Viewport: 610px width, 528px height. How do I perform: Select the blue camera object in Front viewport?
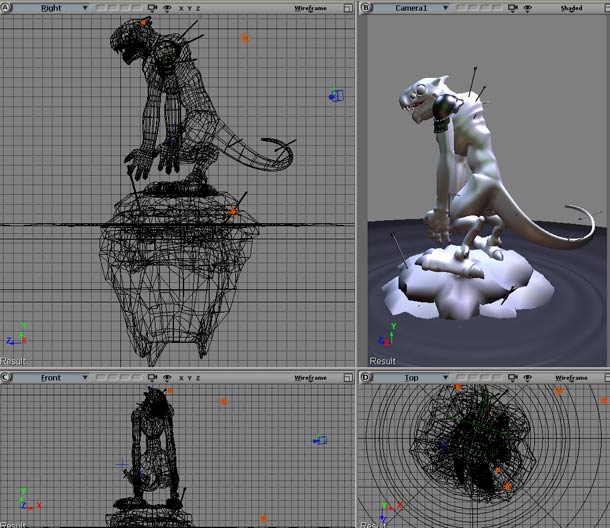pos(320,440)
